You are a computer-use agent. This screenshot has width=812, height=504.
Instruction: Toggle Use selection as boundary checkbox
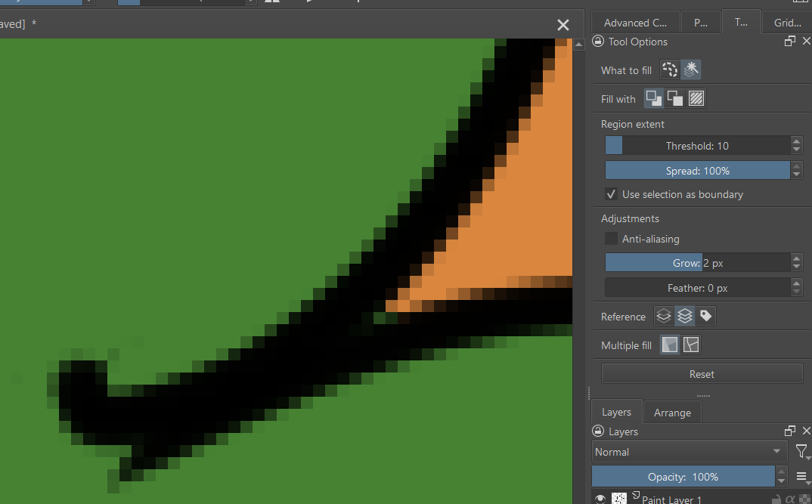(x=611, y=194)
